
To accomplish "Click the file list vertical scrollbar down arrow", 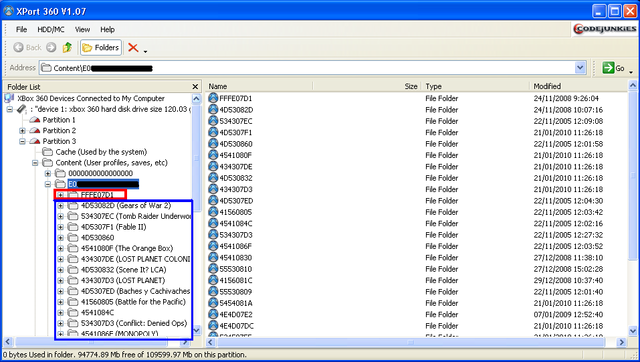I will pyautogui.click(x=633, y=331).
